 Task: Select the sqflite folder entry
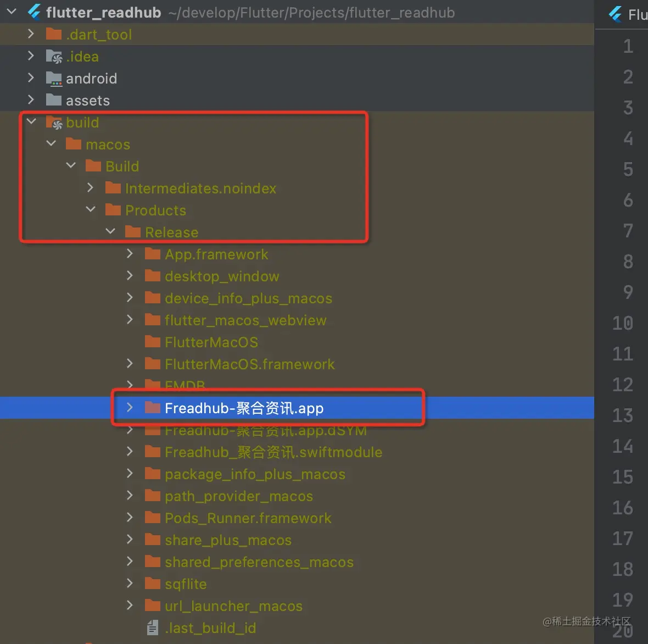[186, 584]
